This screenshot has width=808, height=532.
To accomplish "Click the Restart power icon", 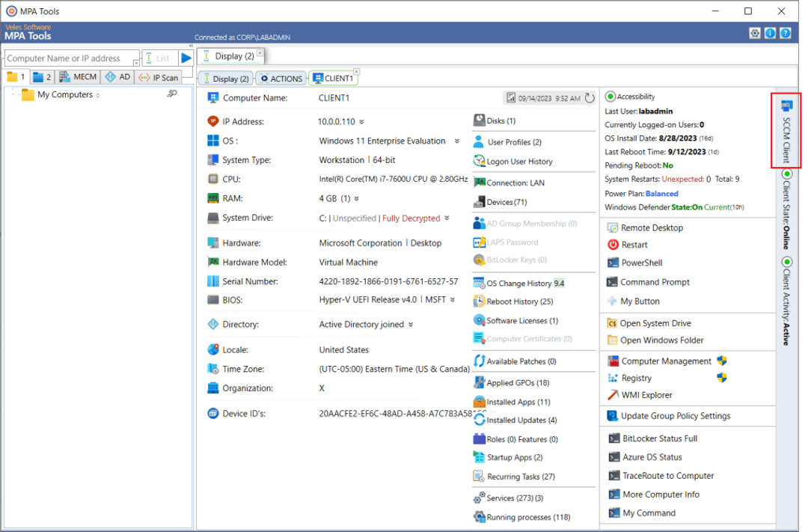I will point(613,245).
